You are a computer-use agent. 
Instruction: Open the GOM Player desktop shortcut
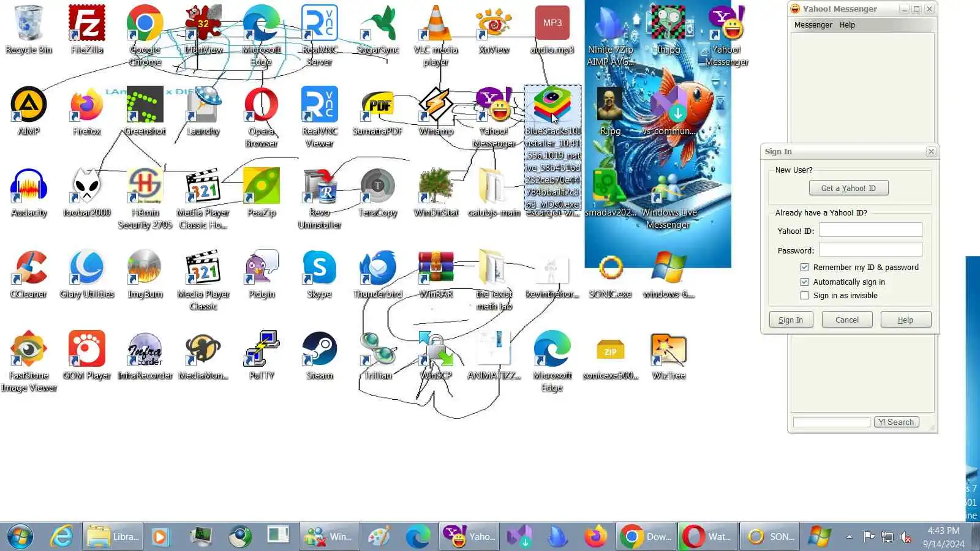tap(86, 355)
